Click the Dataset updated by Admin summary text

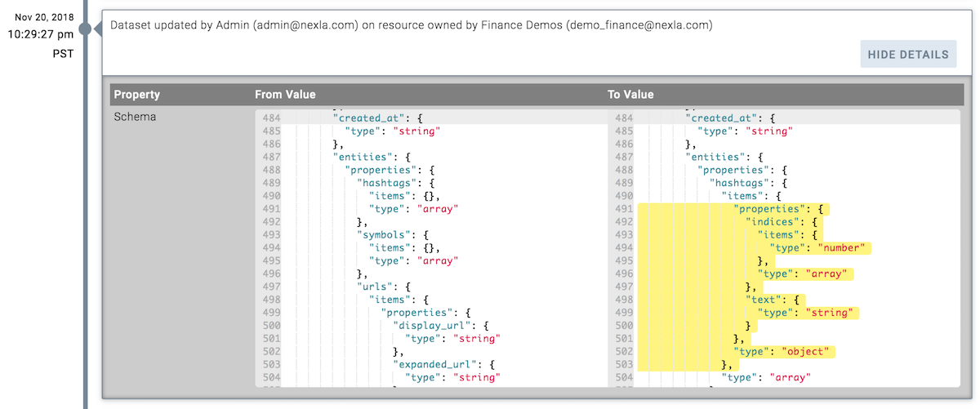[x=411, y=25]
